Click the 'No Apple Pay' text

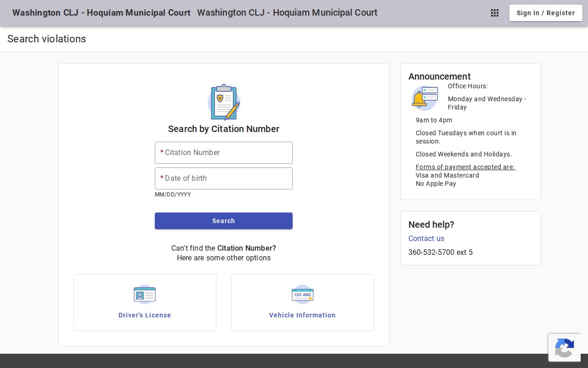pos(436,184)
